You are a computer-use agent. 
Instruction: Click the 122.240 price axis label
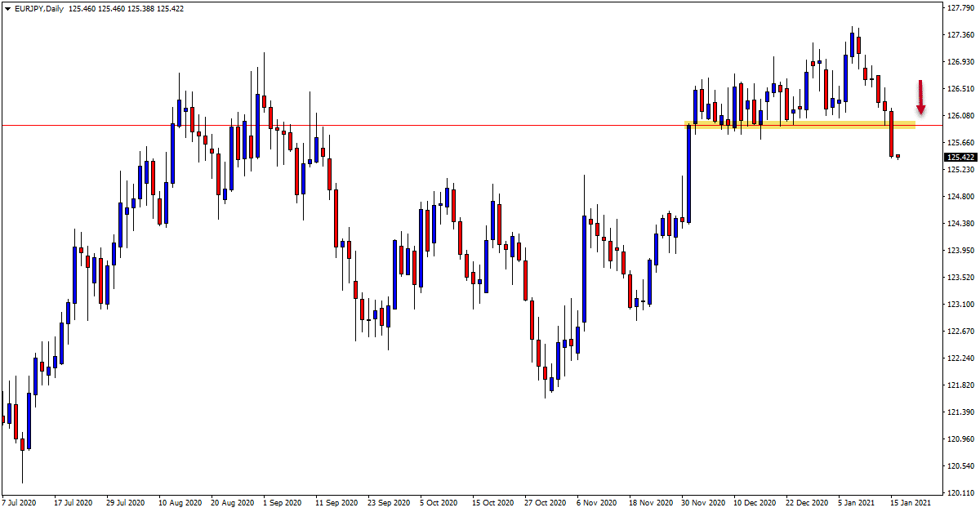960,358
